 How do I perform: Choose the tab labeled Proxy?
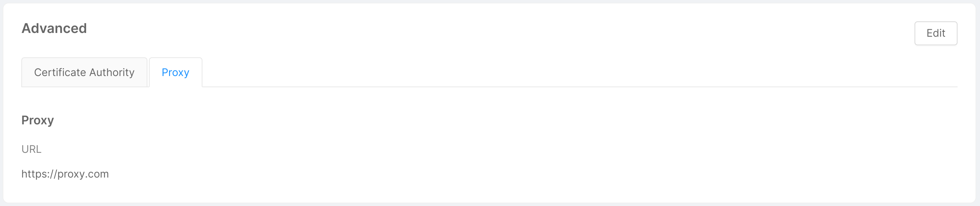pos(175,72)
